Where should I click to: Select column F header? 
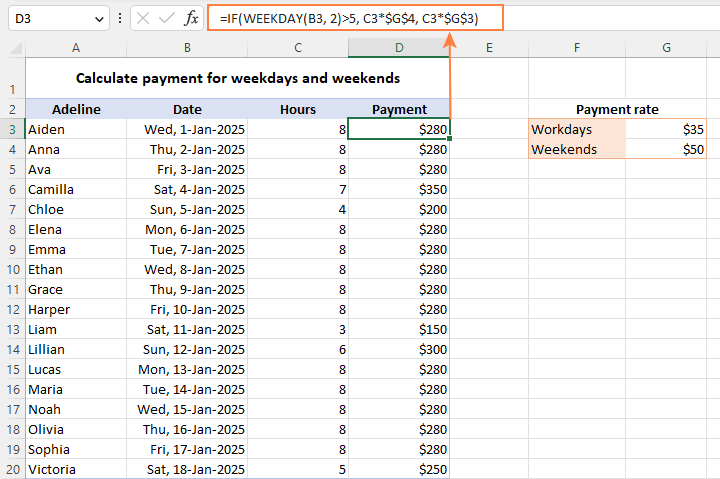click(577, 48)
